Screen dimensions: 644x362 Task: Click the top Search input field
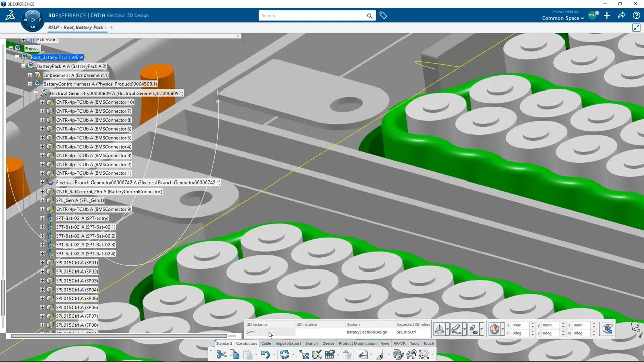tap(312, 16)
